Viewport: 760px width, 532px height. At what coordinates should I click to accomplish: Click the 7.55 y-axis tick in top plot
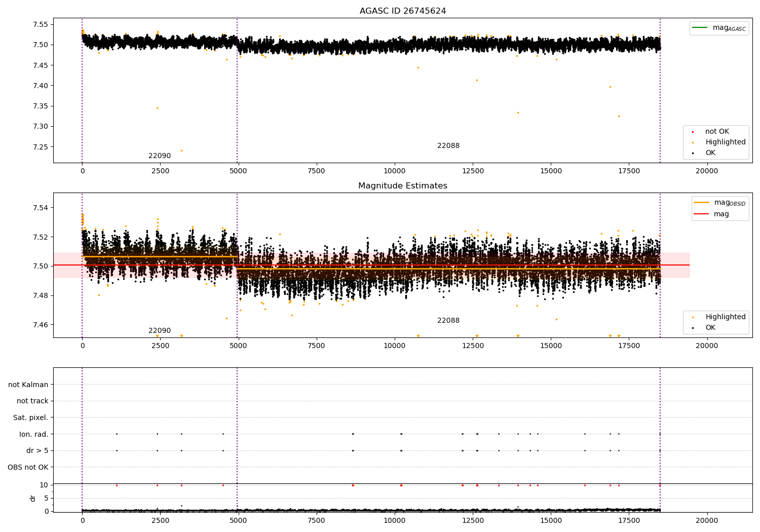pyautogui.click(x=41, y=24)
